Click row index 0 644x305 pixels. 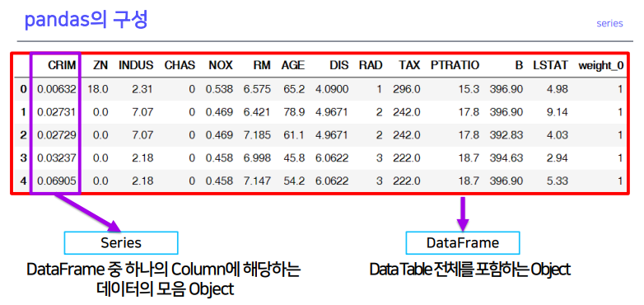(23, 89)
